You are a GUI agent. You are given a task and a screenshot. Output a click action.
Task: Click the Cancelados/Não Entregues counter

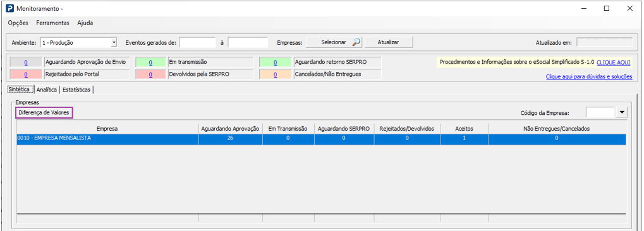(275, 74)
